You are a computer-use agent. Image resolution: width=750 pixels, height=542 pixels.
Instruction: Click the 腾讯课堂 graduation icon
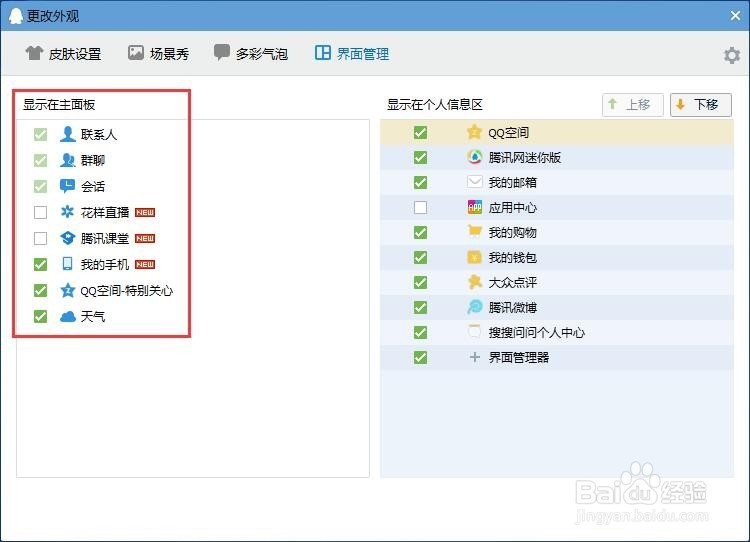[67, 238]
